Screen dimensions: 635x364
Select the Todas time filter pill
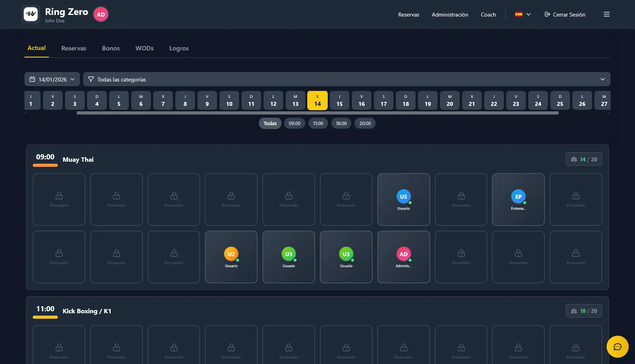tap(270, 124)
